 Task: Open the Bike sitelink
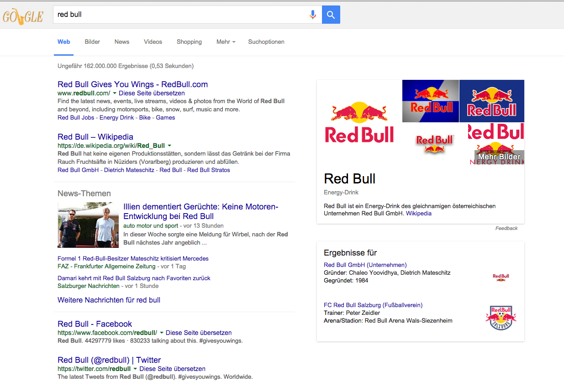pos(145,118)
